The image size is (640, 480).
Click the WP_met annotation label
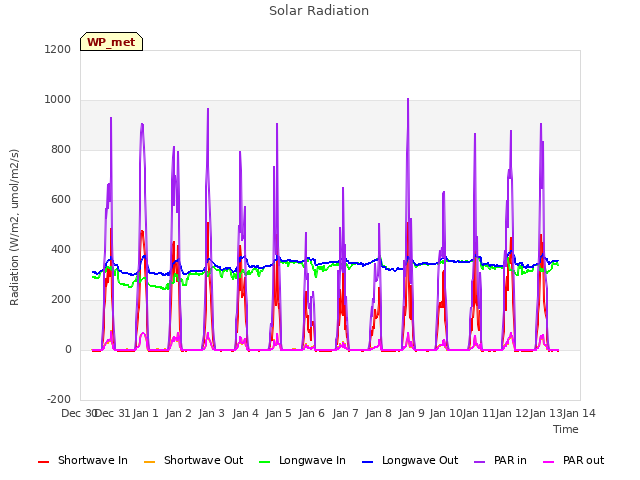coord(111,42)
